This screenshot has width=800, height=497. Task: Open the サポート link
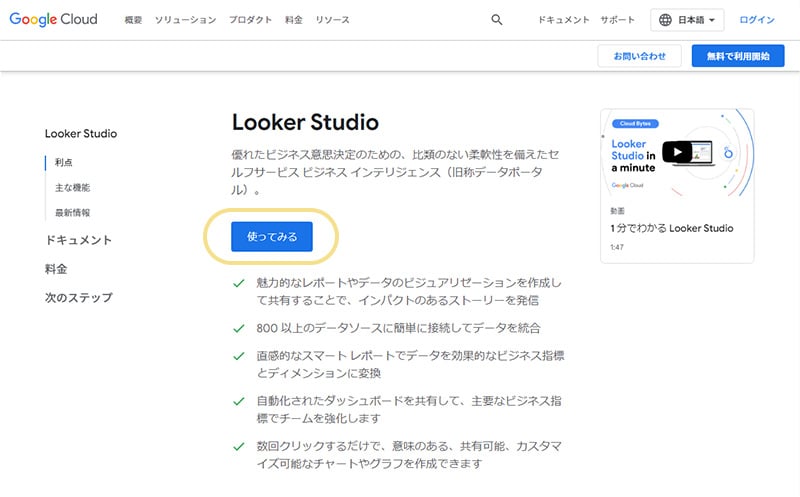click(x=617, y=20)
